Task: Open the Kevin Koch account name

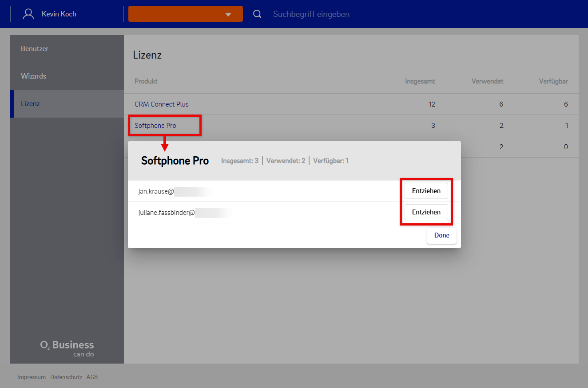Action: [x=59, y=14]
